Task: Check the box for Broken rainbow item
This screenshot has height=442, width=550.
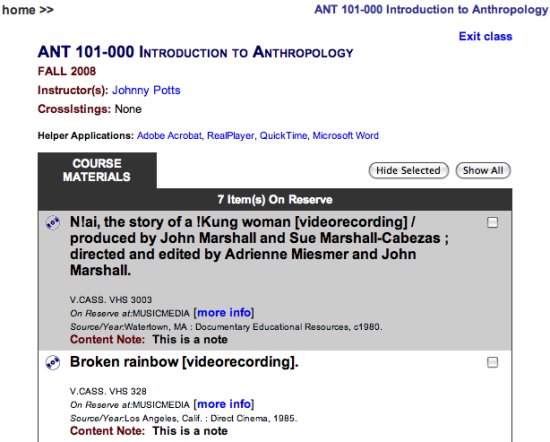Action: click(492, 362)
